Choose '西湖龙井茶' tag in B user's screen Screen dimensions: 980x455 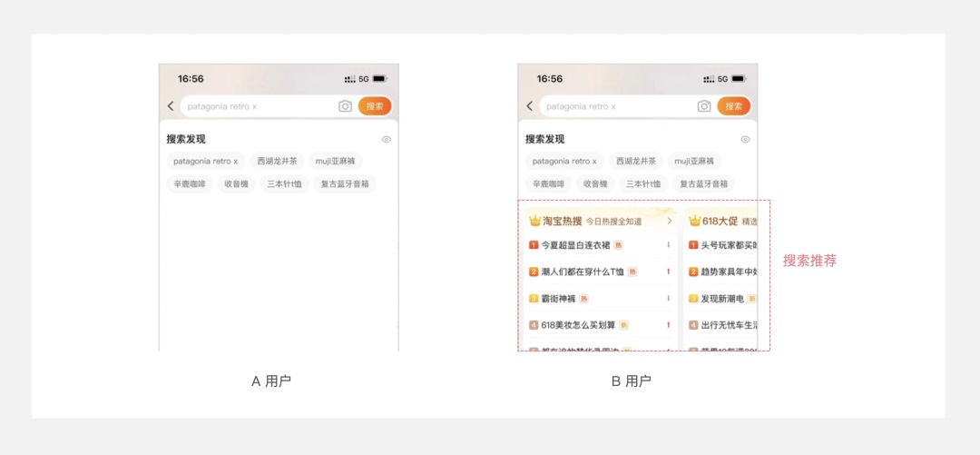click(636, 161)
